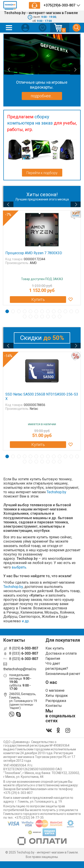Click the headset phone call icon
The width and height of the screenshot is (84, 868).
pyautogui.click(x=34, y=5)
